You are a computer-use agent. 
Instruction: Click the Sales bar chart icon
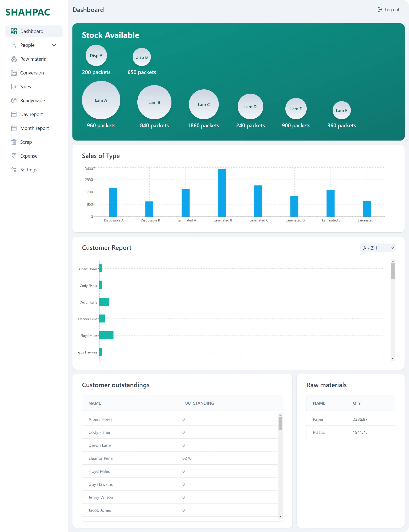[x=14, y=87]
